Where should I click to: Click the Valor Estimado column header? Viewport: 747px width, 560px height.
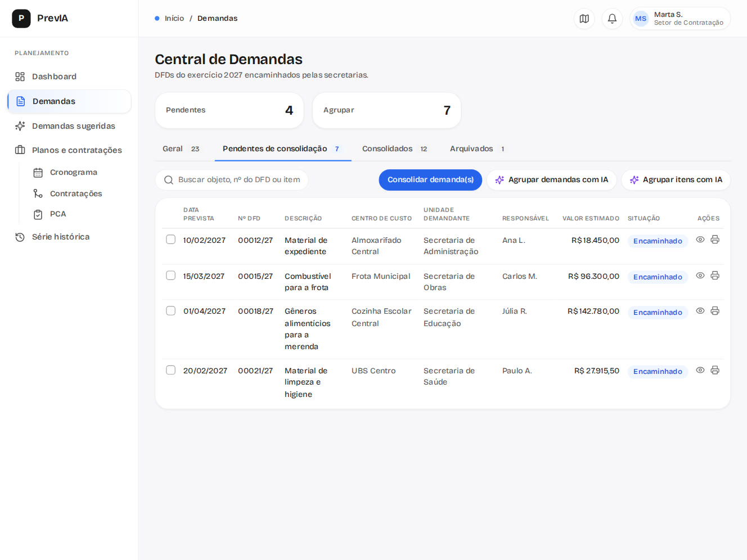tap(591, 219)
